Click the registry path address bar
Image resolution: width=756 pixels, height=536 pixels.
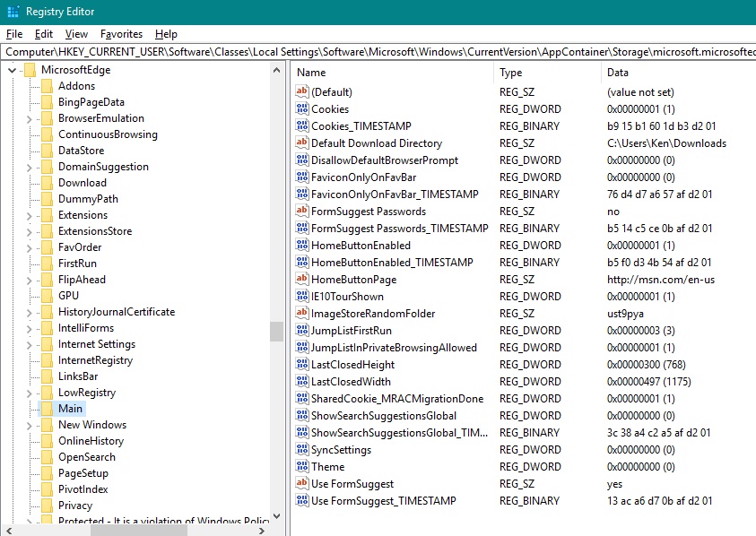pos(378,52)
